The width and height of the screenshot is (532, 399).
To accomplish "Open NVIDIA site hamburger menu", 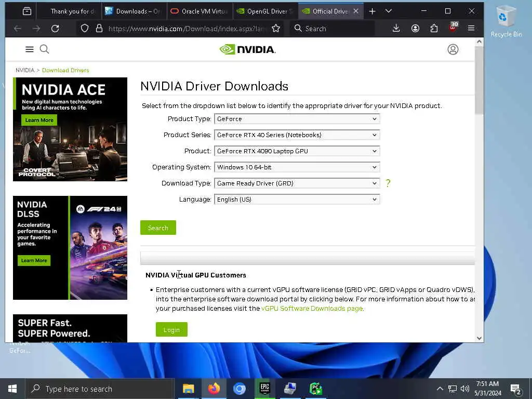I will coord(30,49).
